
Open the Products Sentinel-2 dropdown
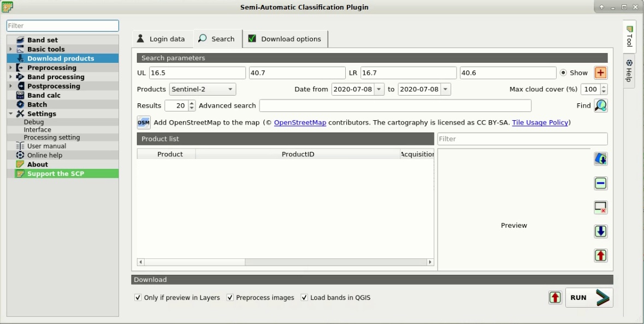point(203,89)
